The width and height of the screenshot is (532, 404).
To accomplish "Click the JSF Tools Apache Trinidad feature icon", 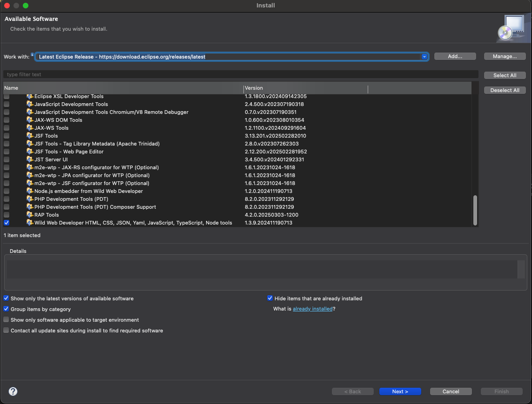I will click(30, 144).
